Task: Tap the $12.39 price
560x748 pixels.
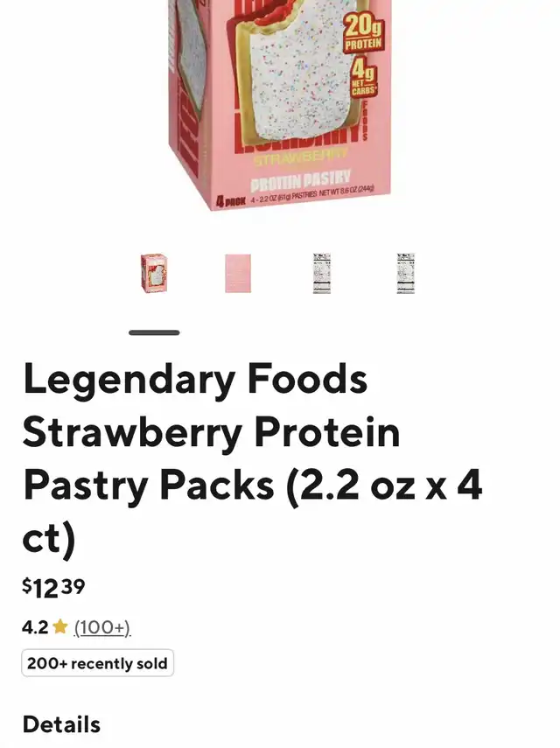Action: (53, 588)
